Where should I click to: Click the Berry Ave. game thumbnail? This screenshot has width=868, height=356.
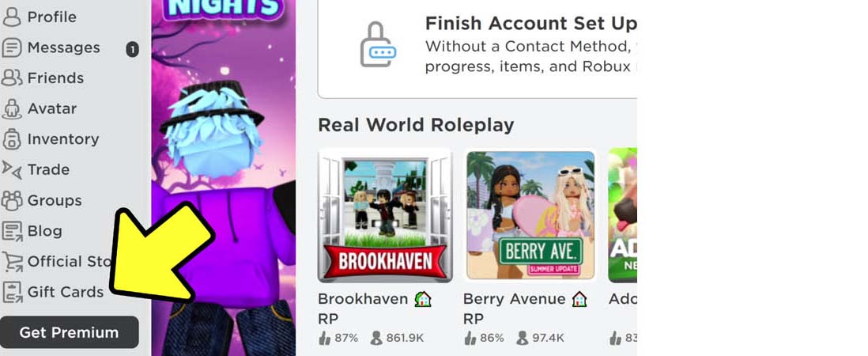click(x=530, y=215)
